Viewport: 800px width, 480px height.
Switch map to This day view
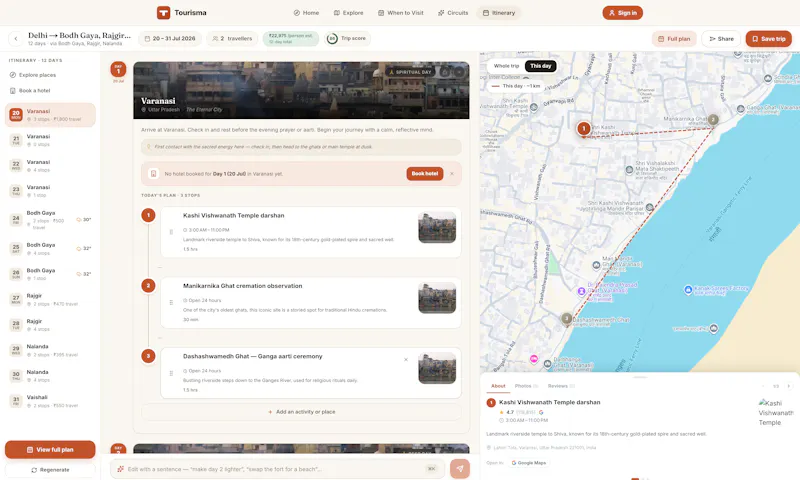(x=540, y=66)
